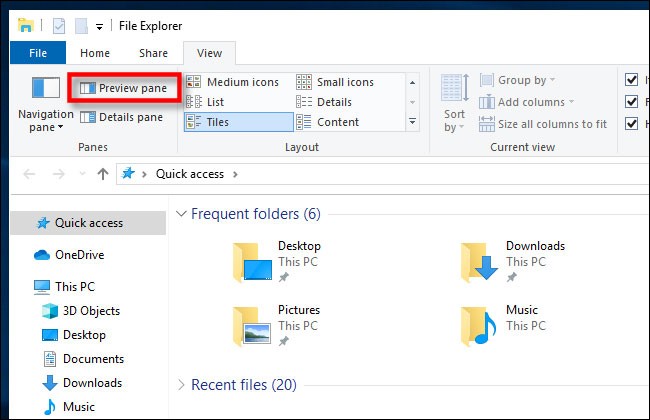Toggle the top checkbox in the ribbon
The width and height of the screenshot is (650, 420).
(631, 80)
